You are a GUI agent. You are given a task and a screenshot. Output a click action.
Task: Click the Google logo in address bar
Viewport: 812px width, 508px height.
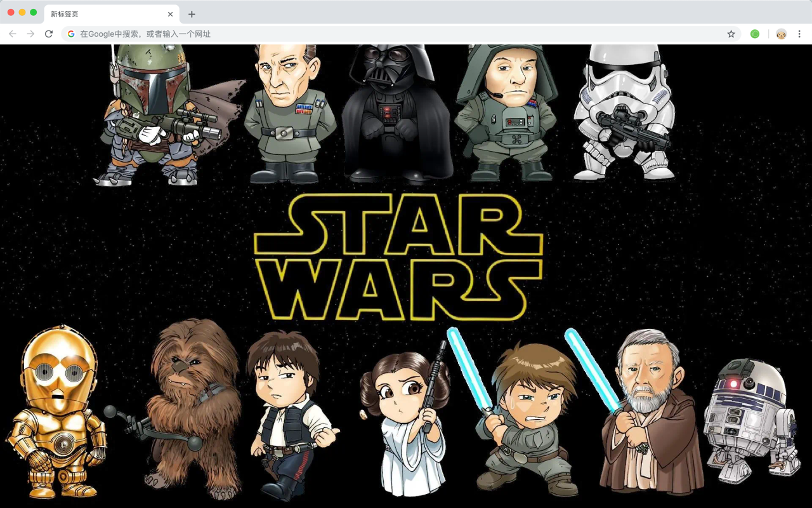pos(71,34)
